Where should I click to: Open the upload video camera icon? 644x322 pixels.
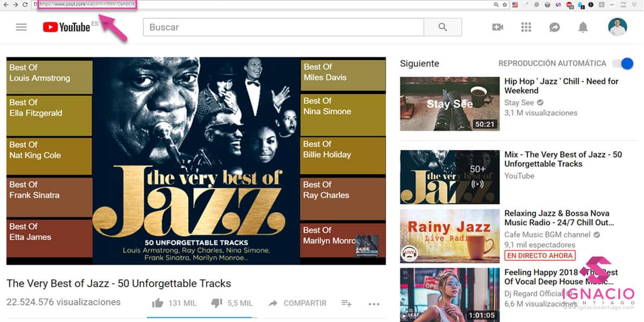(x=497, y=27)
